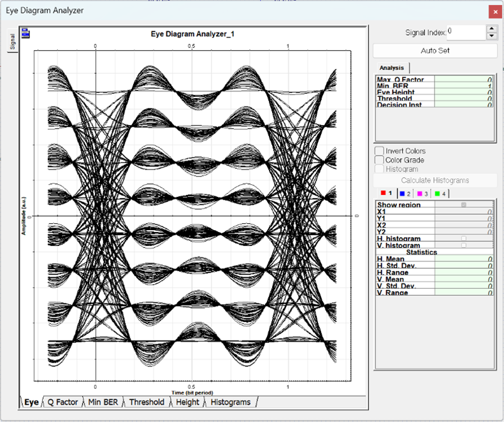Switch to the Eye tab
The image size is (504, 422).
tap(31, 402)
